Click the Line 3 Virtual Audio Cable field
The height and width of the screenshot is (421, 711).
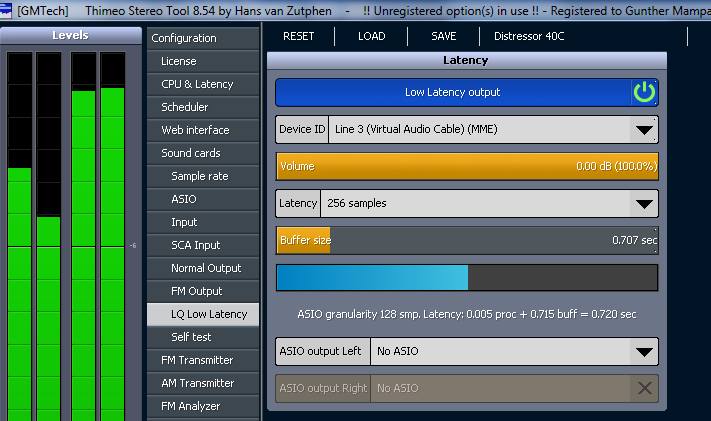coord(479,130)
